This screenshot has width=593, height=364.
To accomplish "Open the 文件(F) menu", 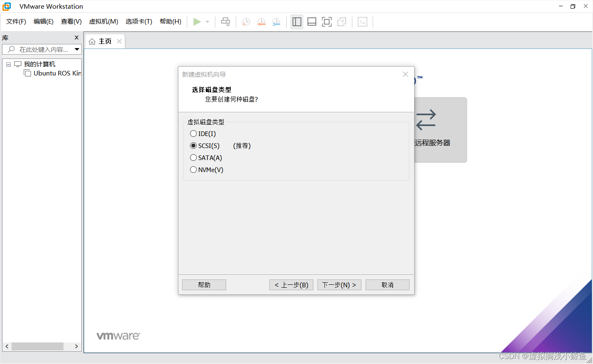I will pos(16,22).
